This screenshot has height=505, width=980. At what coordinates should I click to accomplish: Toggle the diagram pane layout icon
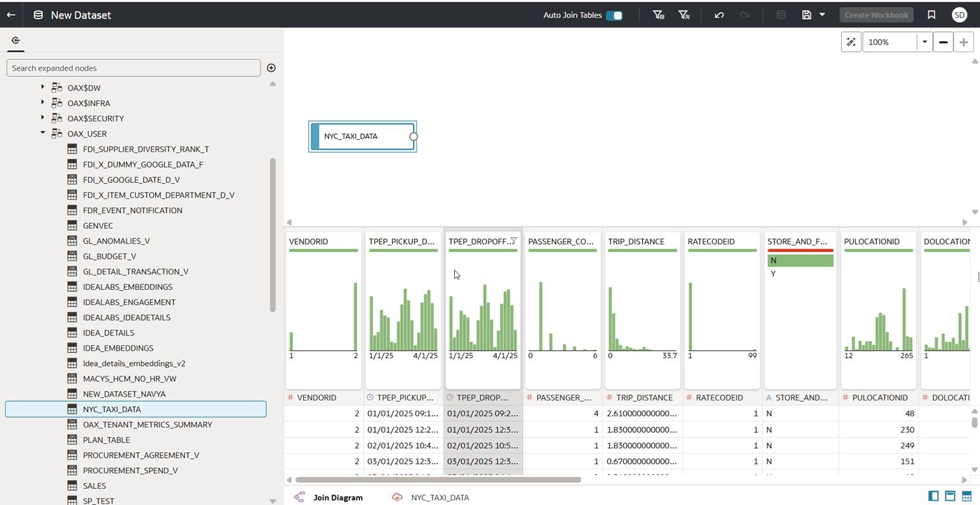coord(950,496)
